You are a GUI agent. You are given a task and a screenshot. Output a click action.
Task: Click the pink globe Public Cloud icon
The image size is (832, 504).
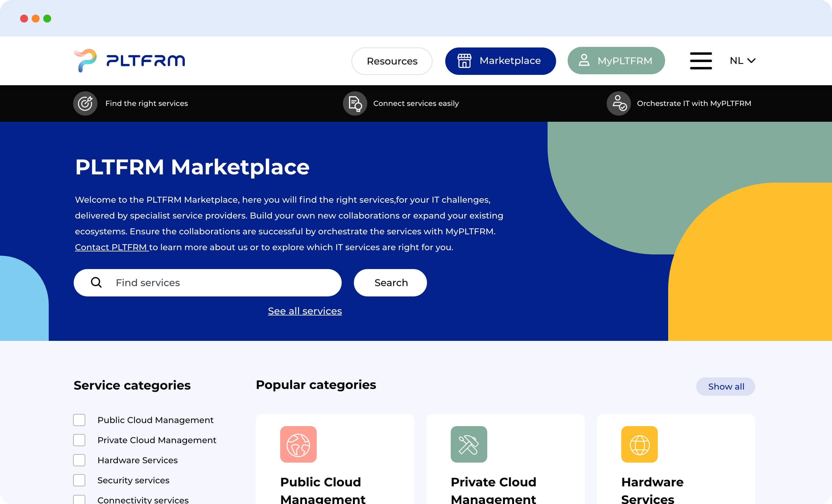click(x=298, y=444)
